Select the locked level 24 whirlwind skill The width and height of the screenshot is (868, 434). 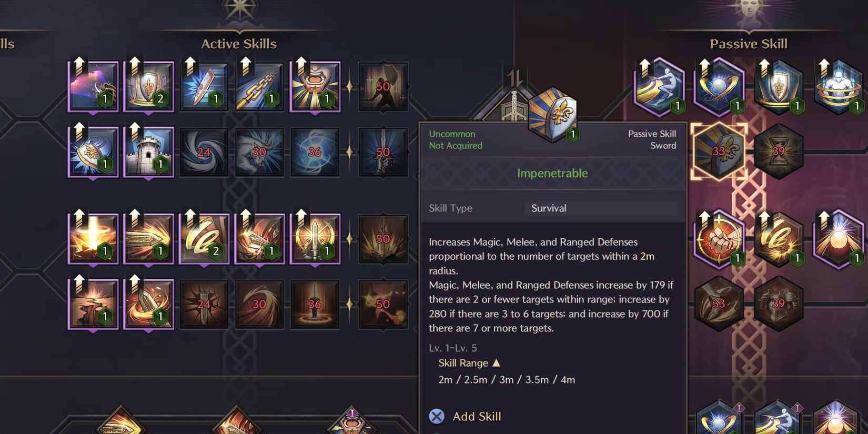(204, 152)
